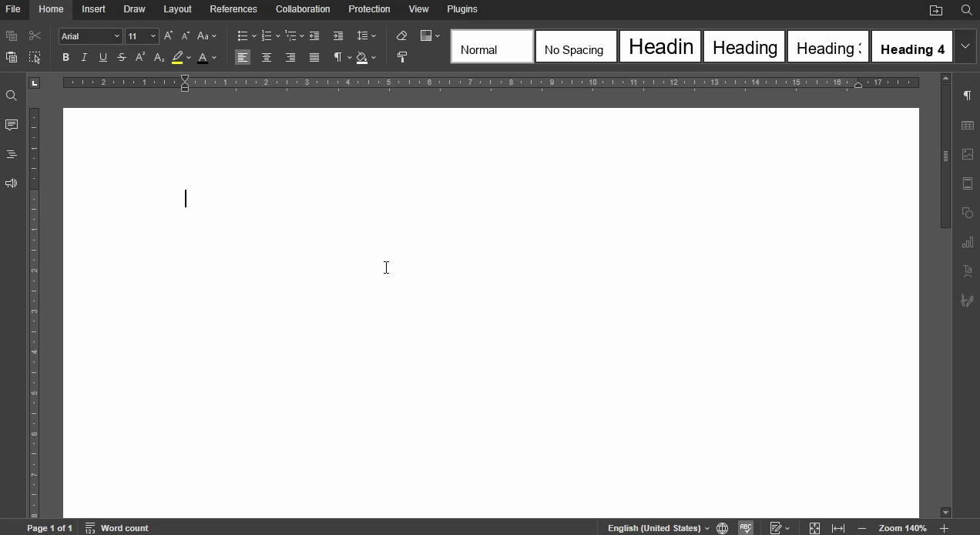Open English (United States) language dropdown
The height and width of the screenshot is (535, 980).
[x=659, y=528]
